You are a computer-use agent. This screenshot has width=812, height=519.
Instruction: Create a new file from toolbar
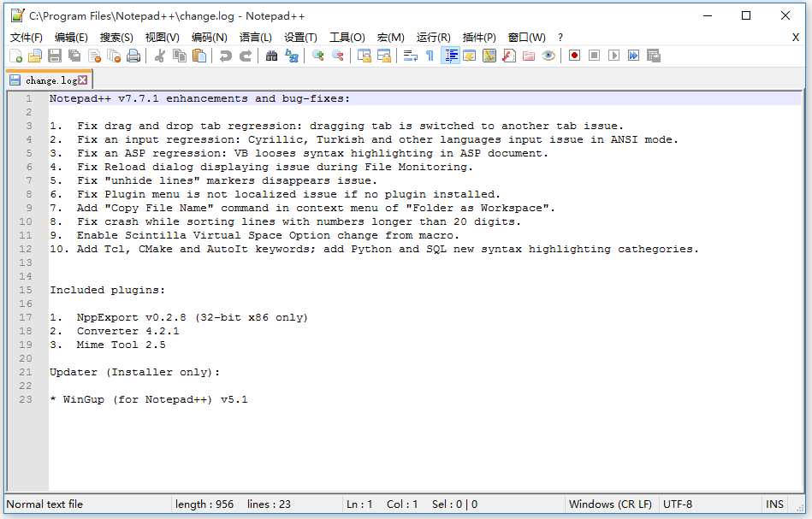click(15, 56)
